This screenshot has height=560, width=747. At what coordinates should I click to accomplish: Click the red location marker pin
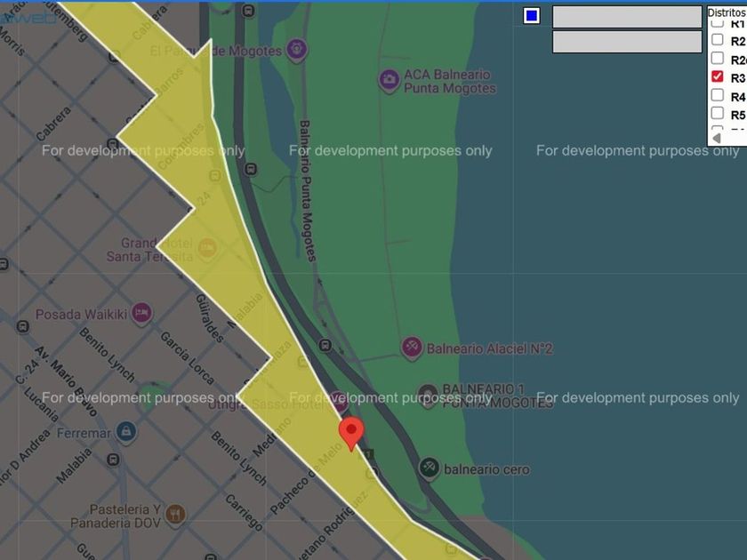tap(351, 434)
